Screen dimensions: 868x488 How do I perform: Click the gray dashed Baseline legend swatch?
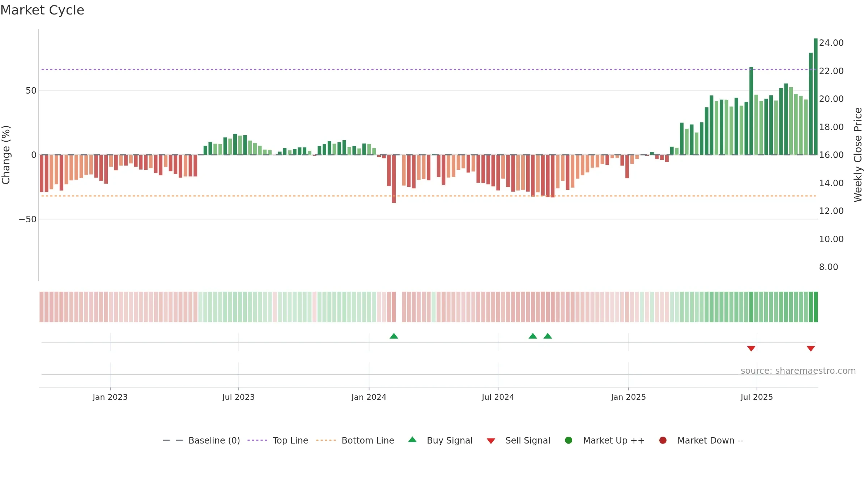pos(173,440)
